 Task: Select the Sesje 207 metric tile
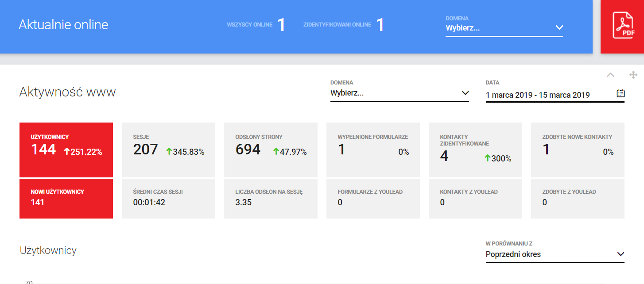[x=168, y=150]
